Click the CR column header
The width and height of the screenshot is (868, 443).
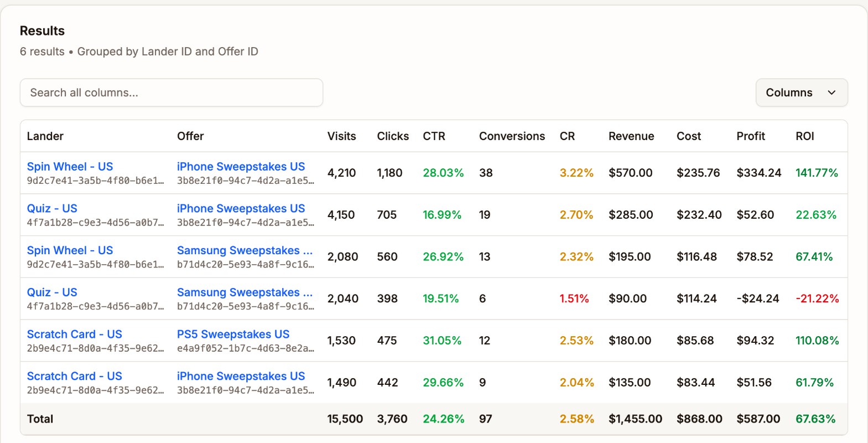[567, 136]
